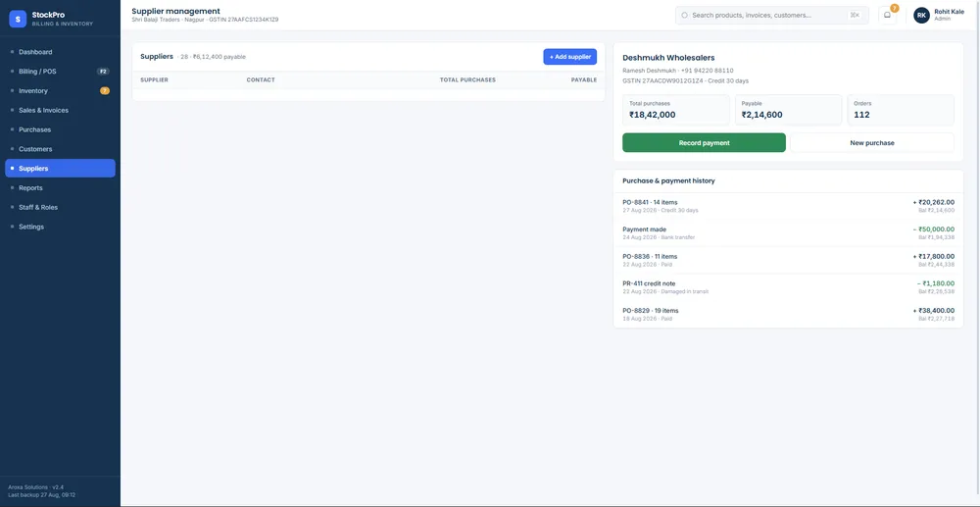Click the Purchase & payment history heading

pos(668,180)
